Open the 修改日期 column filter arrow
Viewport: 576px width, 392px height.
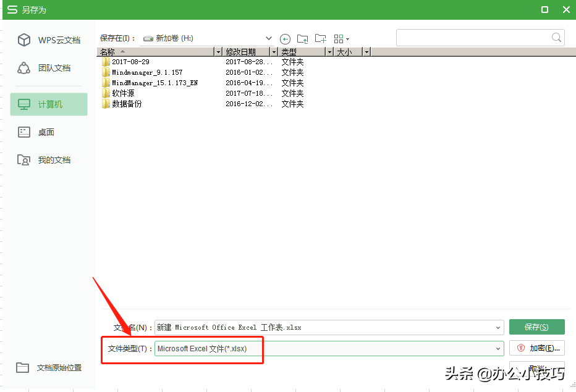click(274, 52)
